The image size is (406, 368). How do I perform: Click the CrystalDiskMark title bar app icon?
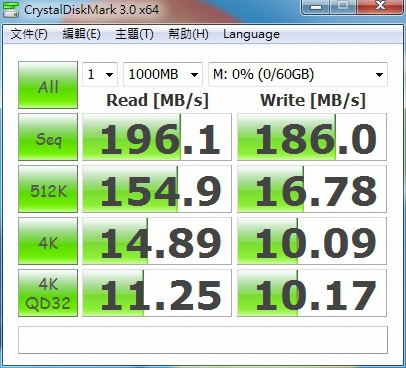coord(10,9)
